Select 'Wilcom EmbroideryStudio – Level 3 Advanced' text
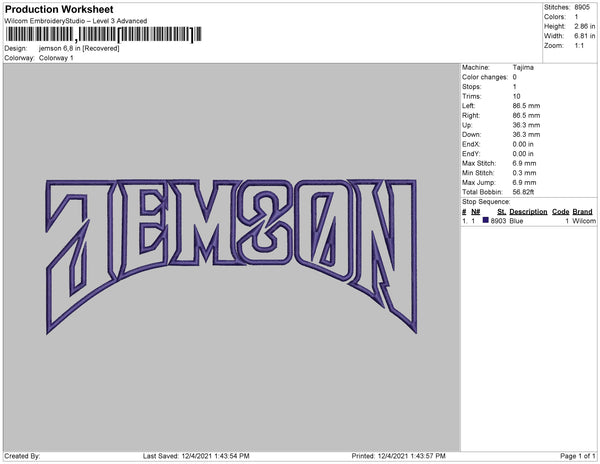 point(76,21)
